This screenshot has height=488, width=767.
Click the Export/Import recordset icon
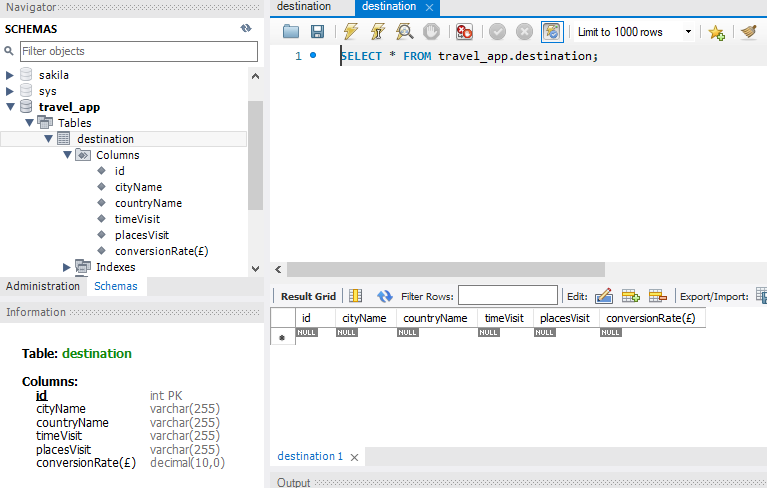tap(761, 295)
